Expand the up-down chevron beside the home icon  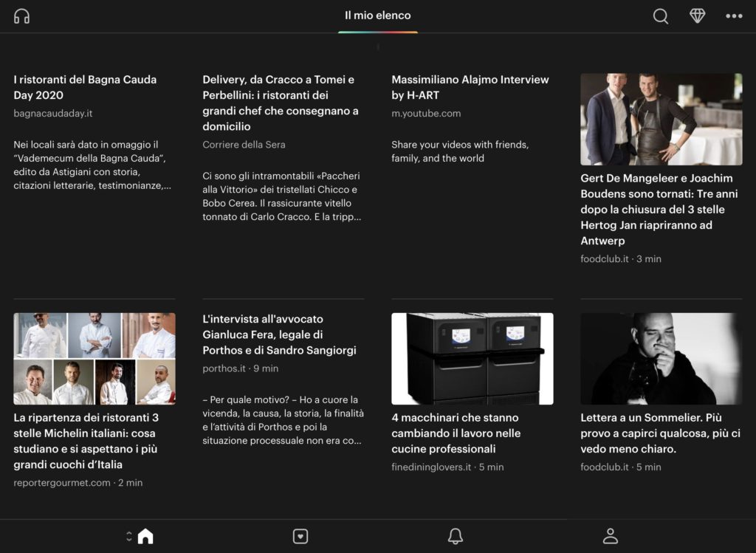[x=129, y=537]
